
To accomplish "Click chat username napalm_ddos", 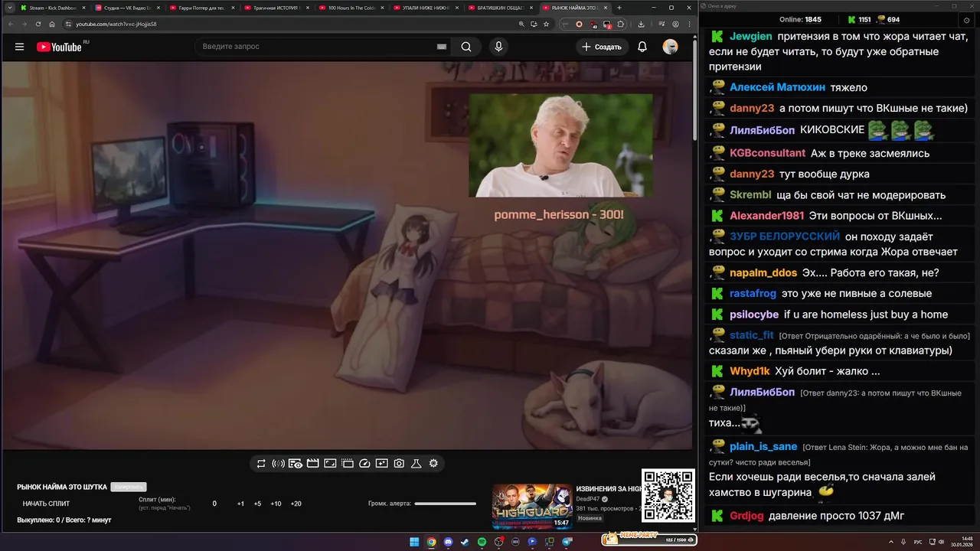I will pos(763,273).
